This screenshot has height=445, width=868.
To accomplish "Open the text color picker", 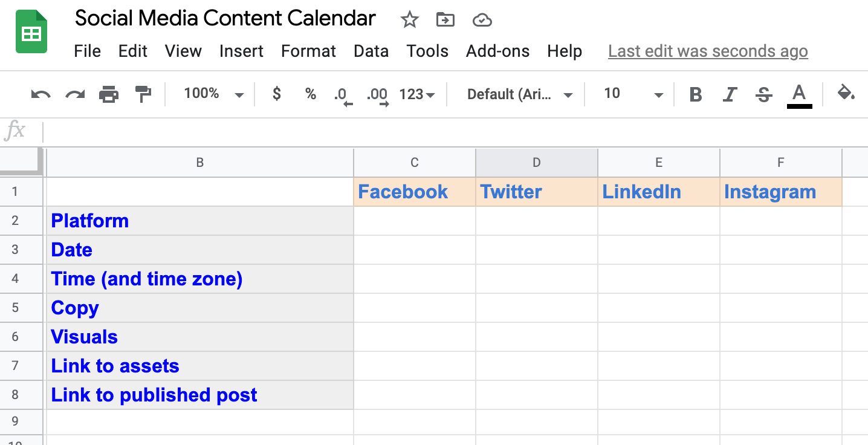I will point(799,94).
